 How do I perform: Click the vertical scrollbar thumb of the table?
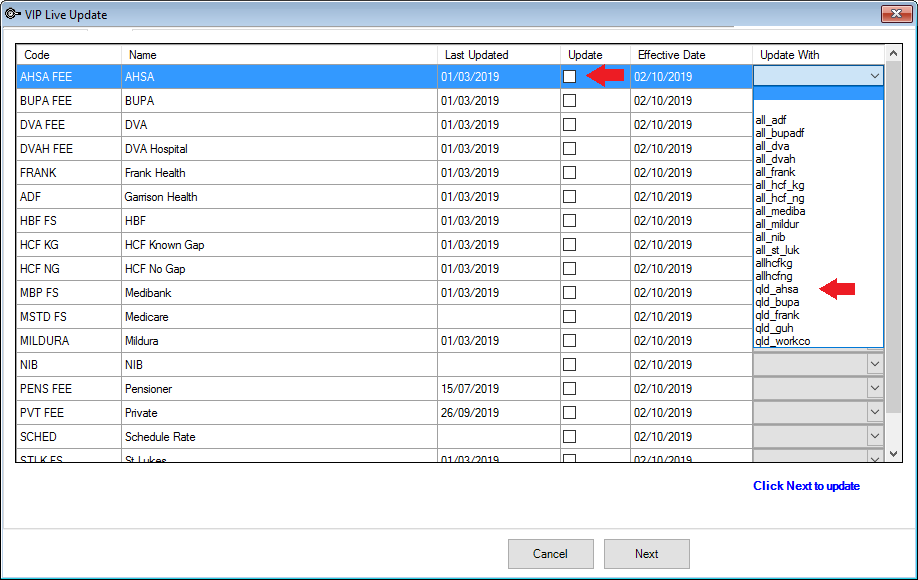(893, 237)
